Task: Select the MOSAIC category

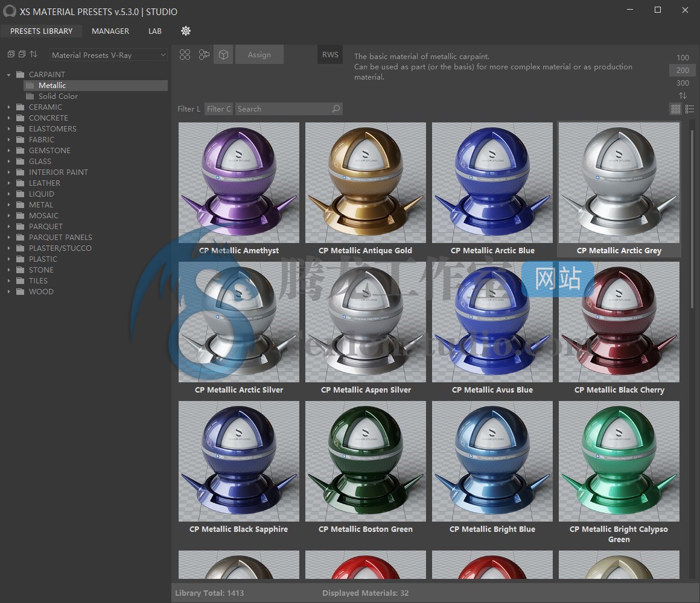Action: coord(43,215)
